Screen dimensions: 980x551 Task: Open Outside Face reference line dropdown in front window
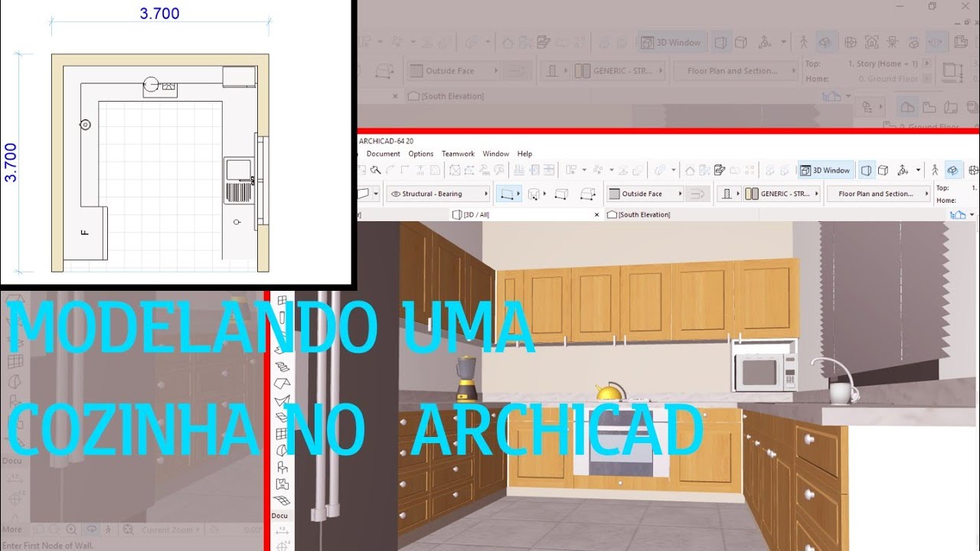pos(645,194)
